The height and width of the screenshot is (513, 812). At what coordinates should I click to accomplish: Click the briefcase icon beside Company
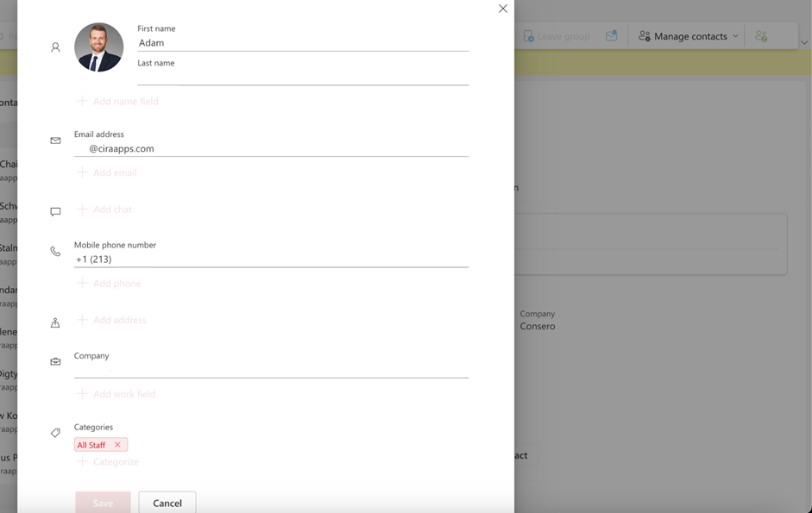55,362
